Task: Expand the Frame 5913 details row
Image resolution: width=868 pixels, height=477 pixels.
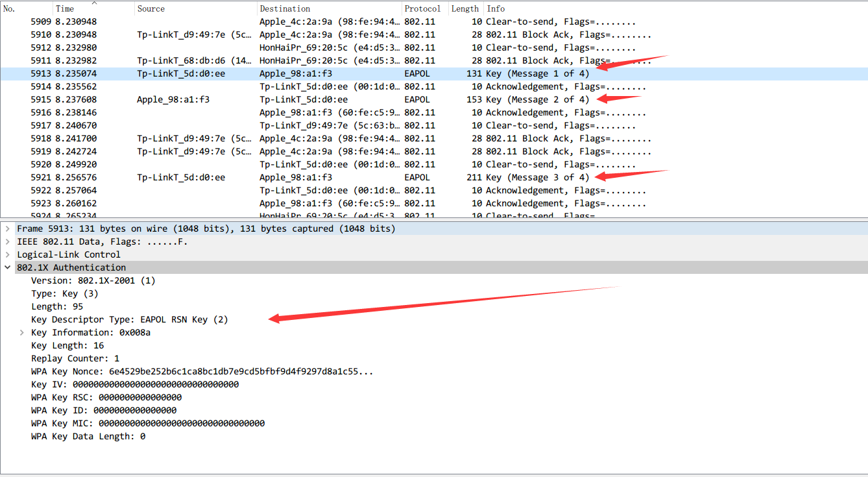Action: [x=7, y=228]
